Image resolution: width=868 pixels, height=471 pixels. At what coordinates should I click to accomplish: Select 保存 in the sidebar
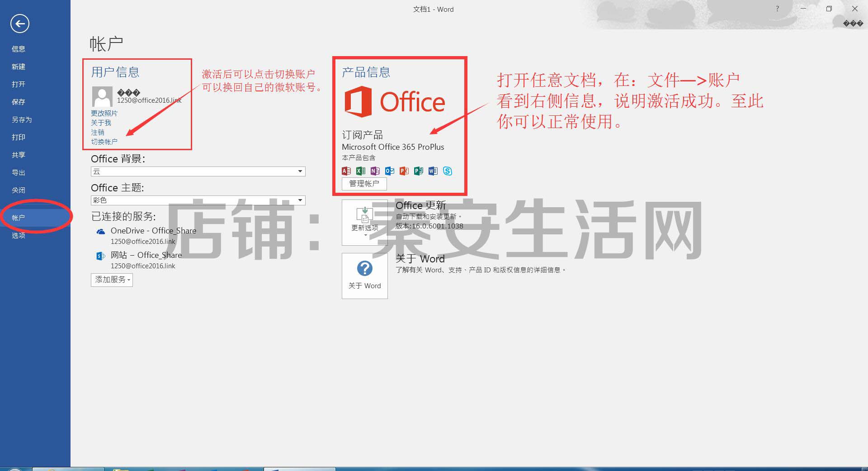click(x=19, y=102)
